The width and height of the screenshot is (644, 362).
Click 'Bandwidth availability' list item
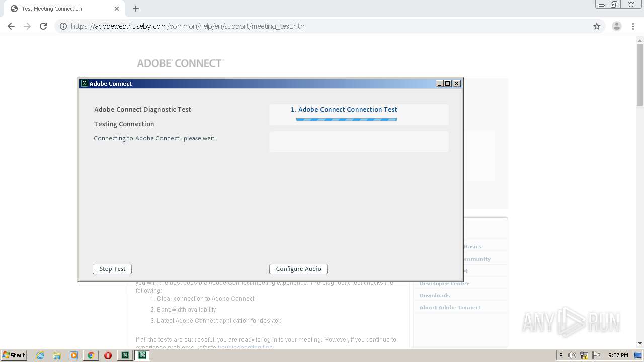[186, 310]
